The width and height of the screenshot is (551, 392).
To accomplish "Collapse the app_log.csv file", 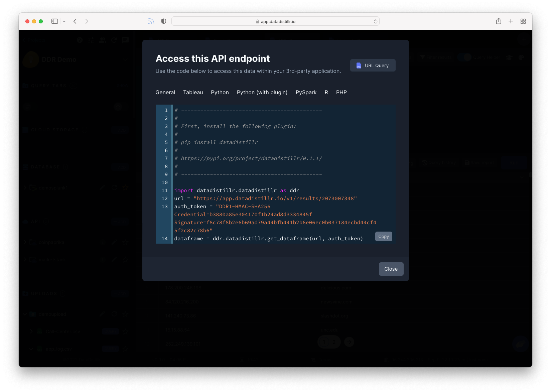I will pyautogui.click(x=31, y=349).
